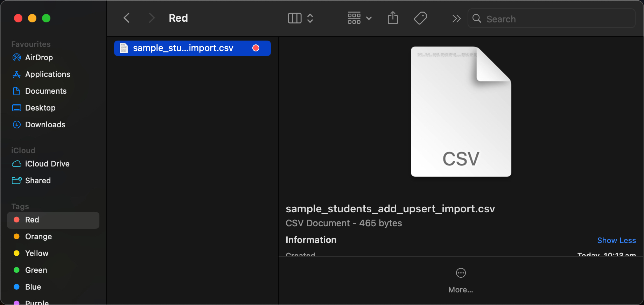Open the AirDrop sidebar item
Screen dimensions: 644x305
pyautogui.click(x=39, y=57)
